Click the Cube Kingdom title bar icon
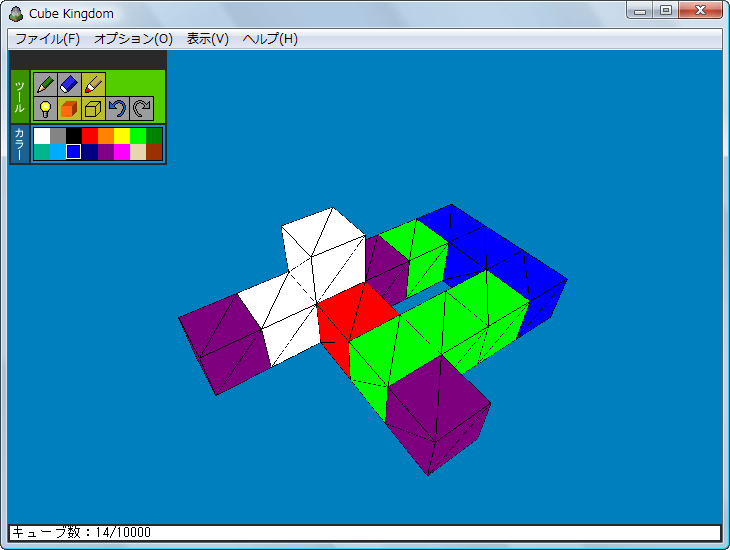This screenshot has height=550, width=730. click(x=16, y=14)
